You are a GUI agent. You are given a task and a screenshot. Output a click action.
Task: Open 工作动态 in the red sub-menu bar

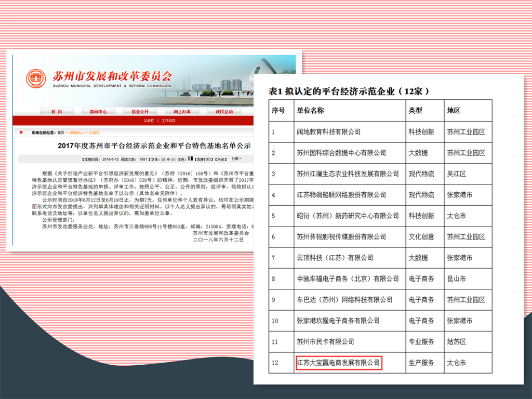pos(169,121)
